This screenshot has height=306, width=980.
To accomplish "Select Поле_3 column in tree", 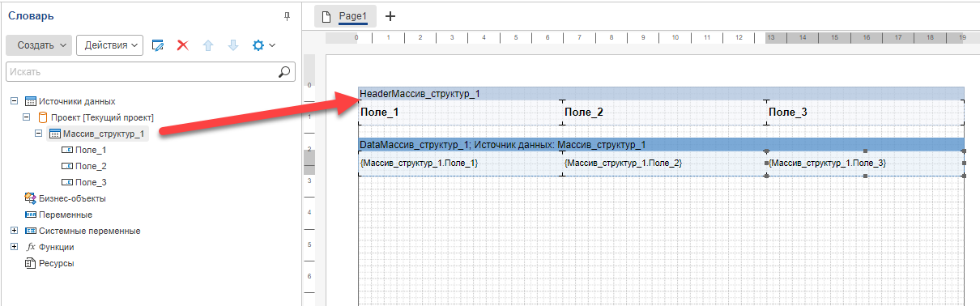I will (91, 182).
